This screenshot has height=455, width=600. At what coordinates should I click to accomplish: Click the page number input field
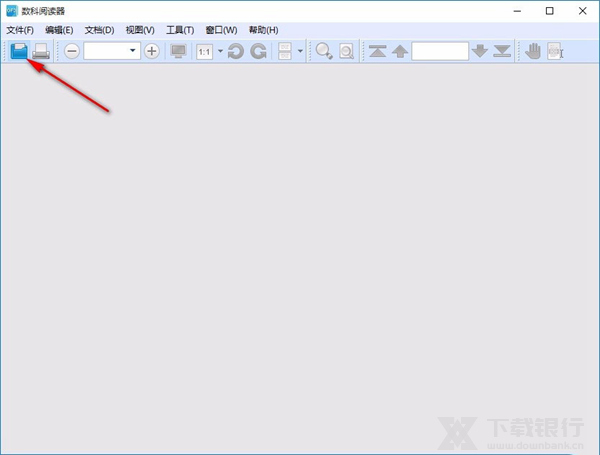[x=439, y=51]
